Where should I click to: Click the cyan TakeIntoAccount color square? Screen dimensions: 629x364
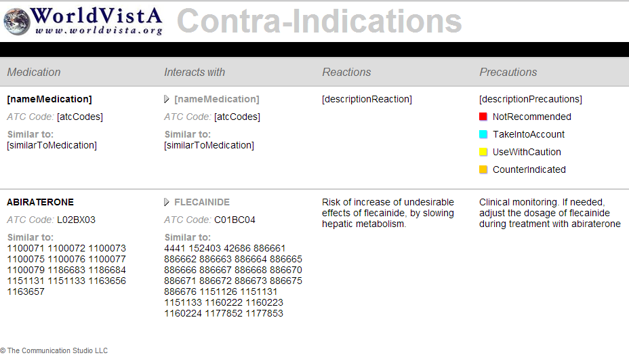pyautogui.click(x=483, y=134)
